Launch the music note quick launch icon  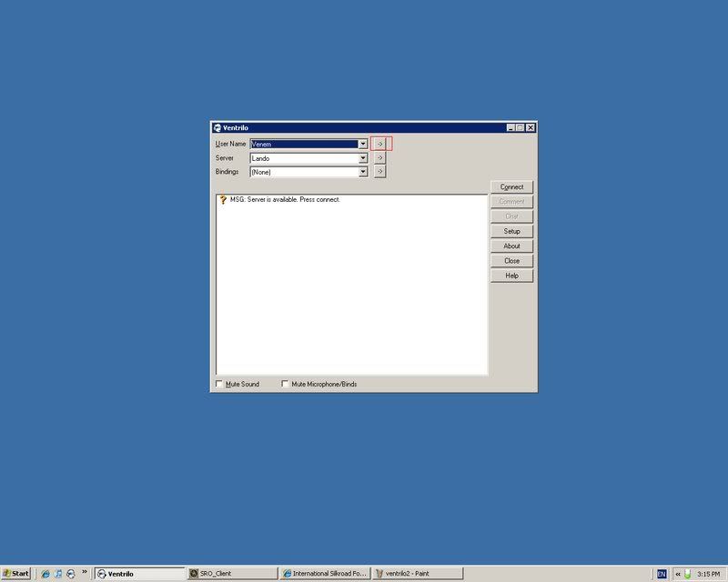click(x=58, y=574)
